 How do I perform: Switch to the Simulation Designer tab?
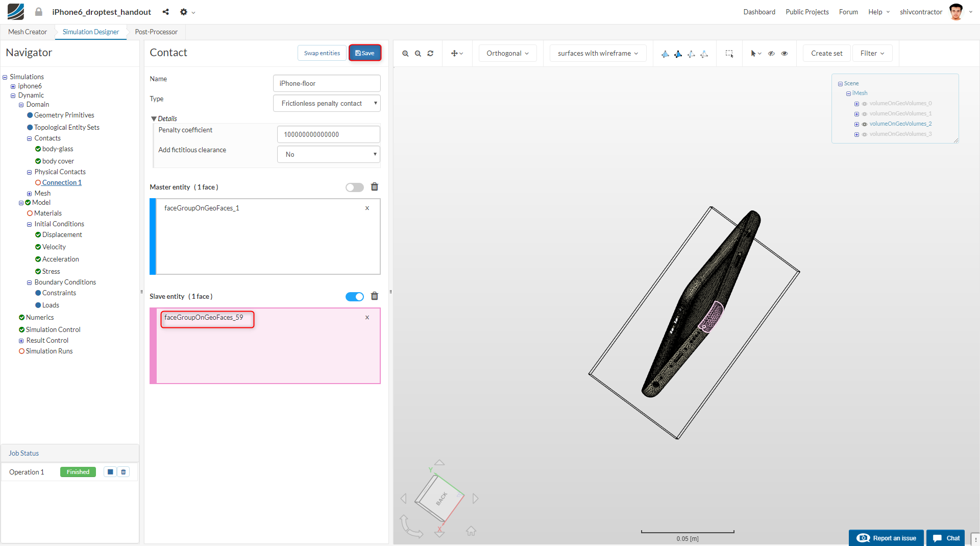91,32
